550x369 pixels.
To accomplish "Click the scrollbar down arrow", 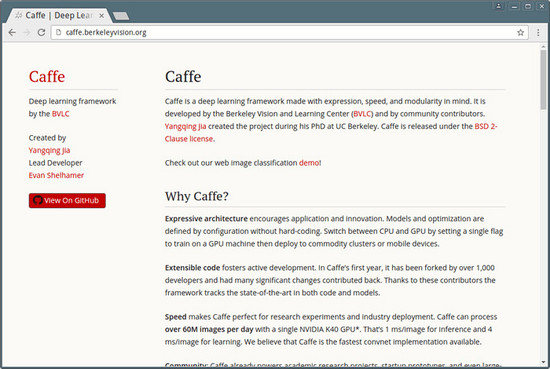I will tap(543, 362).
